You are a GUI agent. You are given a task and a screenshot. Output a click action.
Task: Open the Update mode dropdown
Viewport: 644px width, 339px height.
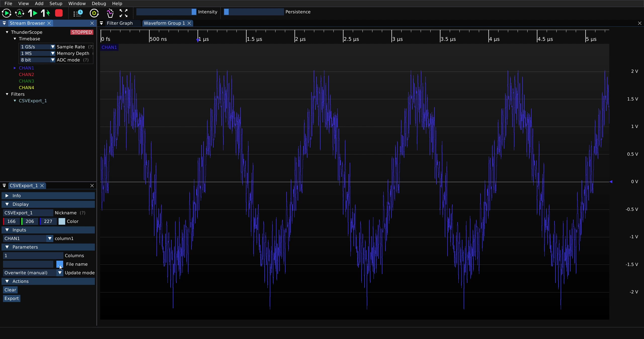coord(33,273)
